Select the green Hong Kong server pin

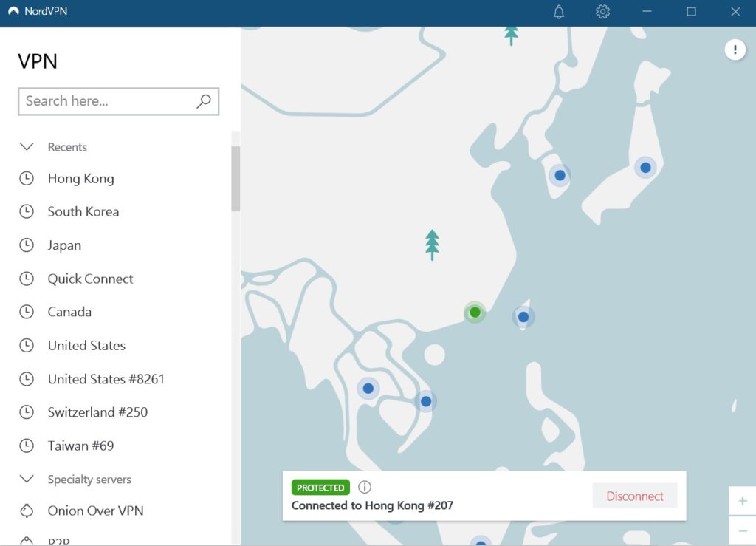(475, 313)
